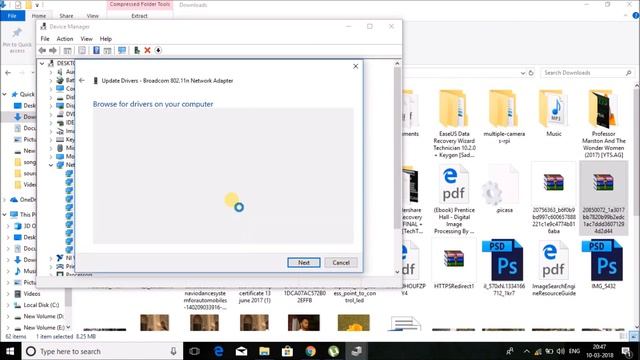Click Forward arrow in Device Manager toolbar
The height and width of the screenshot is (360, 640).
pyautogui.click(x=53, y=50)
